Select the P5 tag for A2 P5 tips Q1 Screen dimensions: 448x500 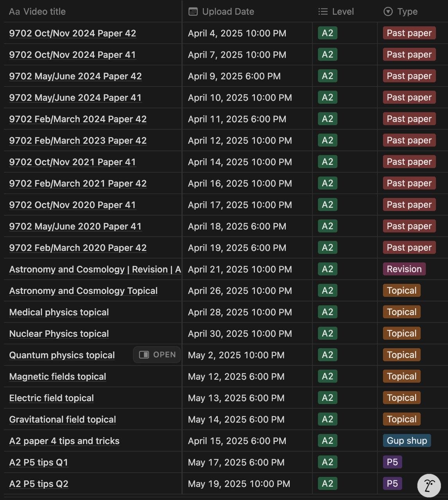392,462
